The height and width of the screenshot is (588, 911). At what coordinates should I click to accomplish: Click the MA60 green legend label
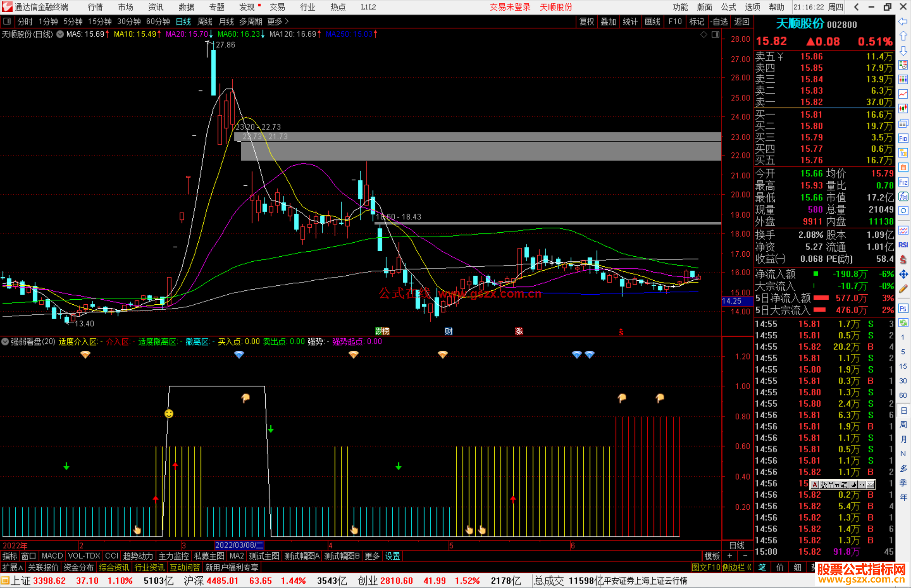[239, 34]
